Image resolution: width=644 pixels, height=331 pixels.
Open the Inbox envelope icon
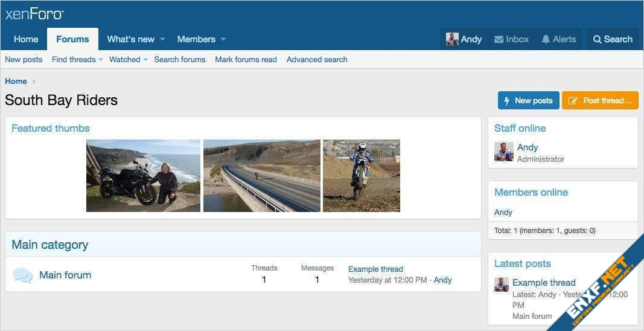tap(499, 39)
